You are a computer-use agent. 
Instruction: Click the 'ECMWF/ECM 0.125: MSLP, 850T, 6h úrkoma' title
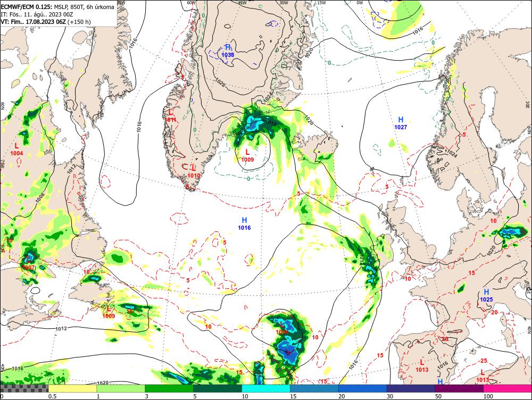tap(57, 7)
